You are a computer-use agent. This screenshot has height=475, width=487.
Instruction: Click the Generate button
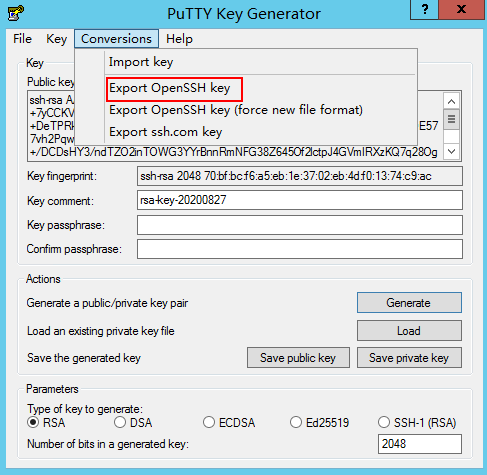point(409,303)
